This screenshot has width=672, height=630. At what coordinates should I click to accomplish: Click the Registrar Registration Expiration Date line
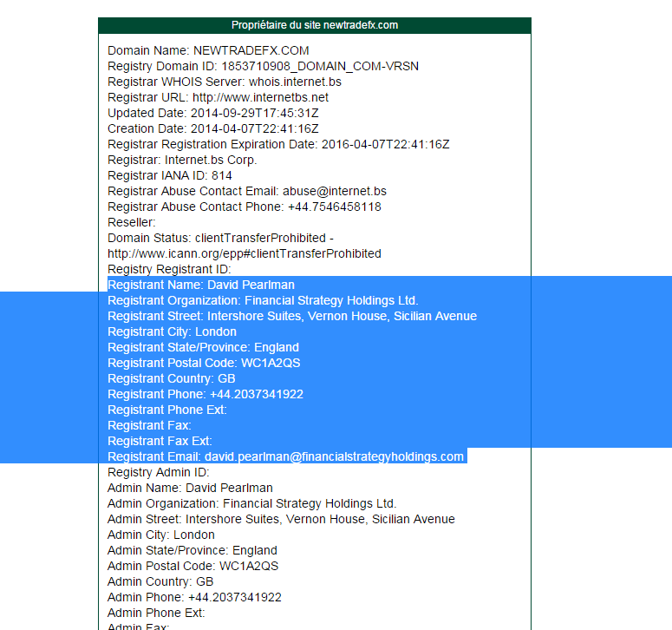[x=278, y=144]
